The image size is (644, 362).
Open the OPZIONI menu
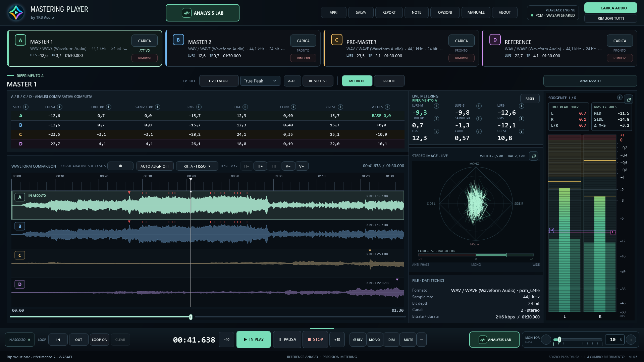pyautogui.click(x=445, y=12)
